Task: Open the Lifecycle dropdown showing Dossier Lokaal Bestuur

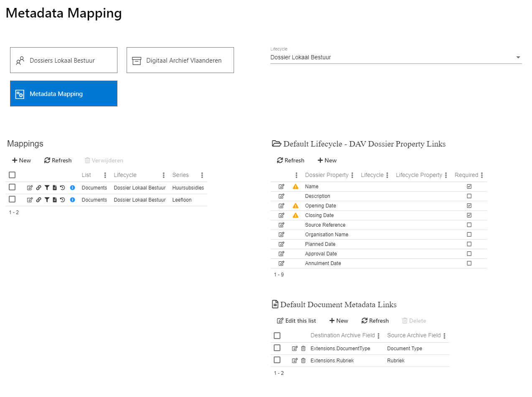Action: point(518,57)
